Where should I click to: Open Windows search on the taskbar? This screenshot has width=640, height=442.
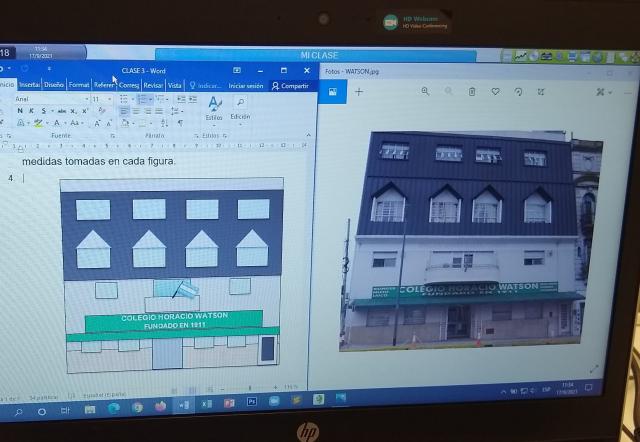[18, 412]
